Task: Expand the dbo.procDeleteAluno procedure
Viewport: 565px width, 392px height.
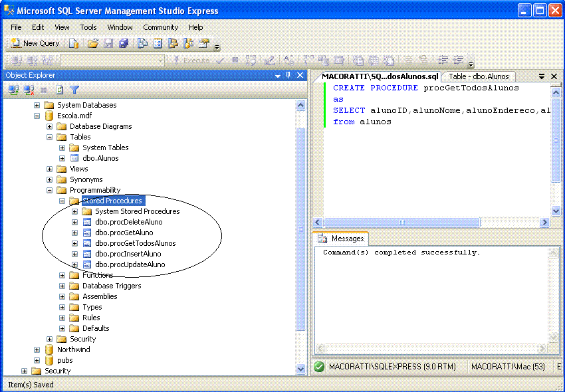Action: pyautogui.click(x=74, y=223)
